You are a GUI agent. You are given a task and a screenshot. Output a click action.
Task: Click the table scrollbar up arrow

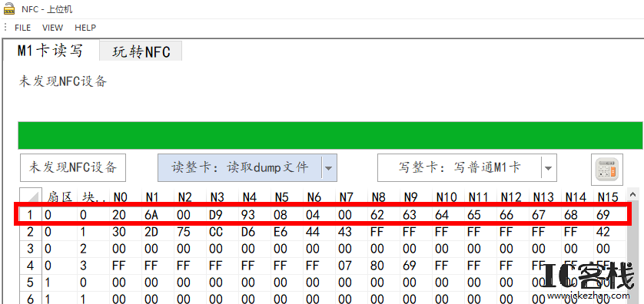click(x=632, y=196)
